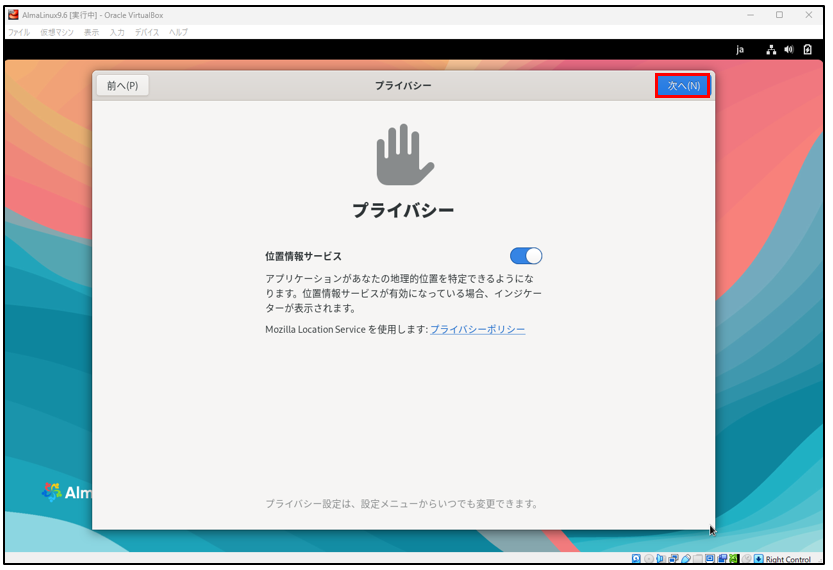Open the ファイル menu
This screenshot has width=833, height=570.
19,32
